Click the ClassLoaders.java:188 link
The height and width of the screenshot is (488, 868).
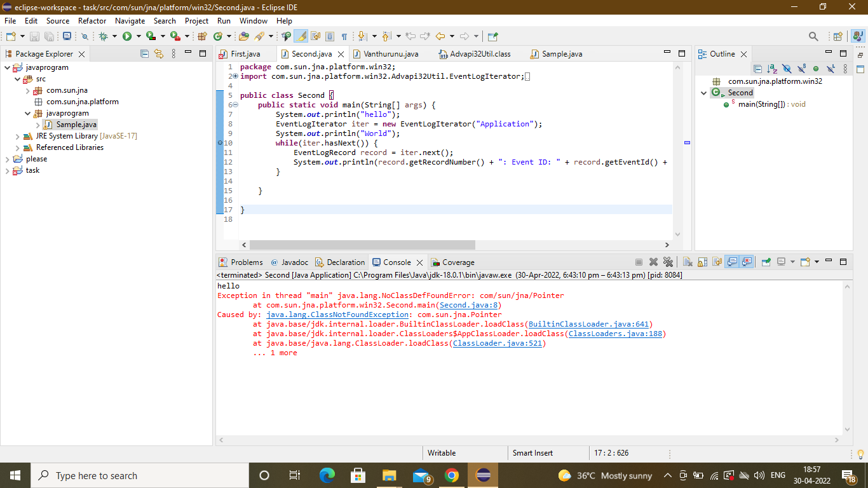pos(615,334)
